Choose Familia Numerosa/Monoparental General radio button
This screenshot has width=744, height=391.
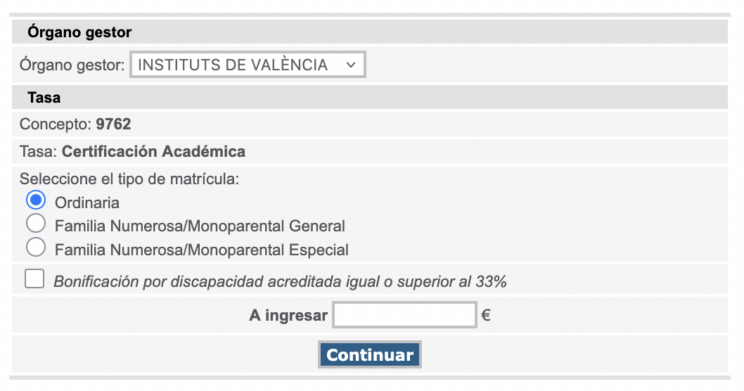[36, 223]
